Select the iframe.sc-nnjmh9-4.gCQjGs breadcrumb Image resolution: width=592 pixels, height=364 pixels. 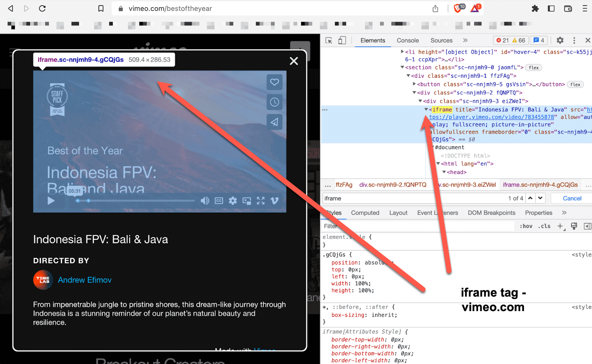pyautogui.click(x=540, y=185)
